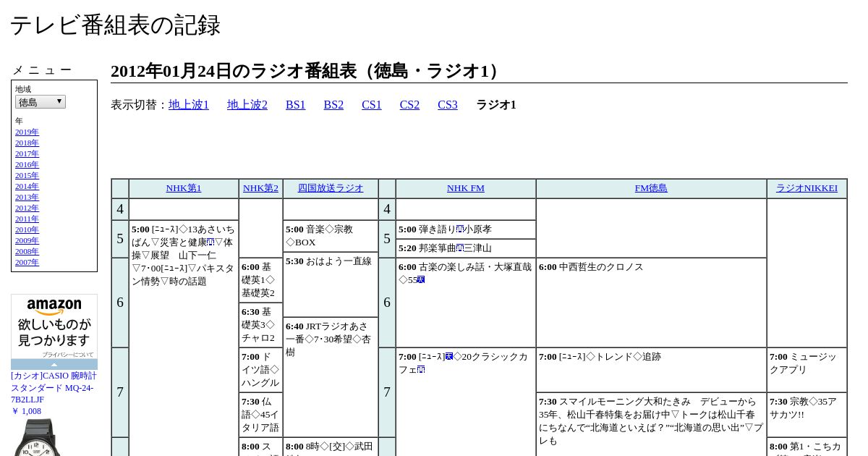Click the Amazon ad privacy expand arrow
Image resolution: width=868 pixels, height=456 pixels.
[54, 365]
